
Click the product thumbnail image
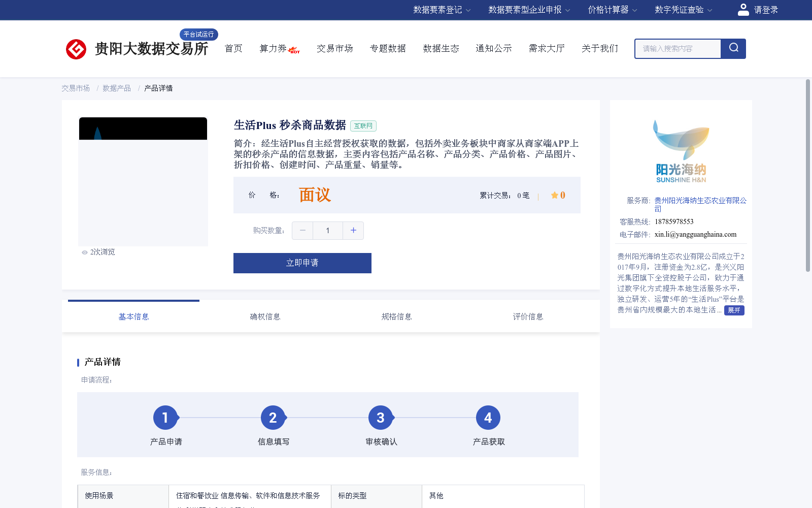[143, 182]
